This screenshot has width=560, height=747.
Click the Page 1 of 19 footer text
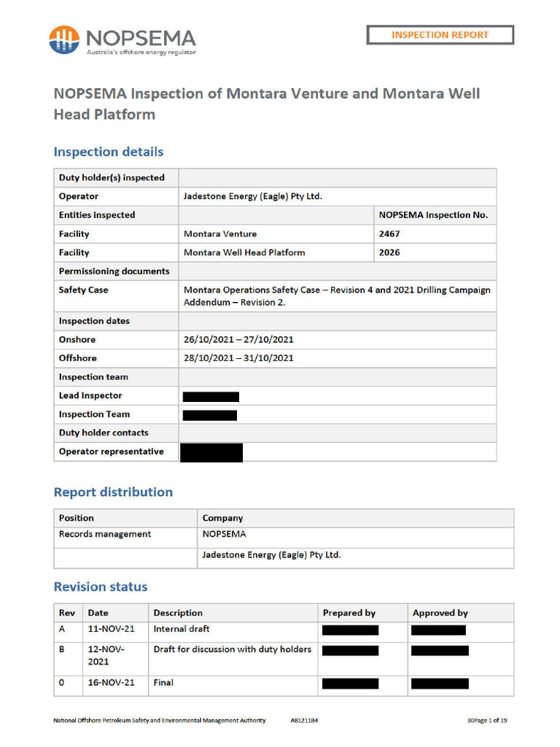(487, 720)
